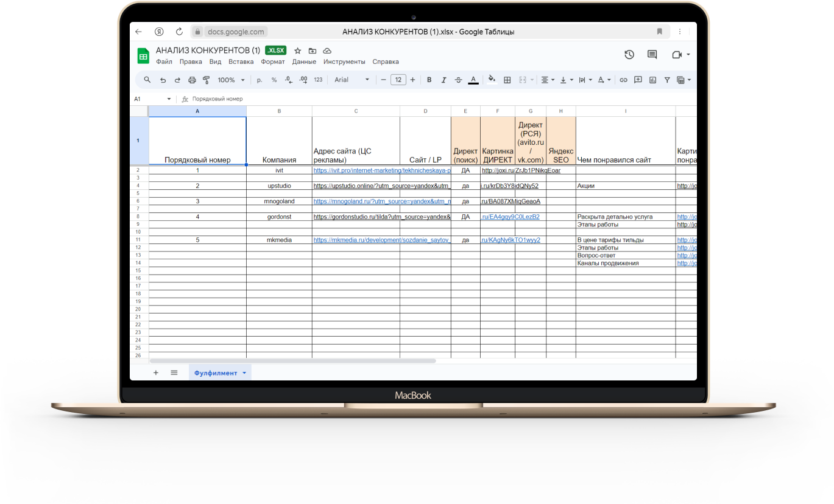Click the horizontal scrollbar below the sheet

point(293,361)
